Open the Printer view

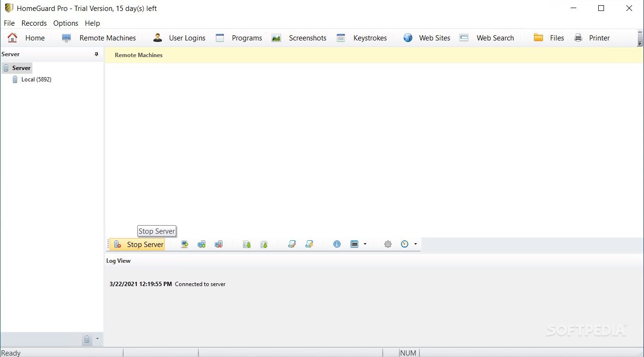click(592, 38)
